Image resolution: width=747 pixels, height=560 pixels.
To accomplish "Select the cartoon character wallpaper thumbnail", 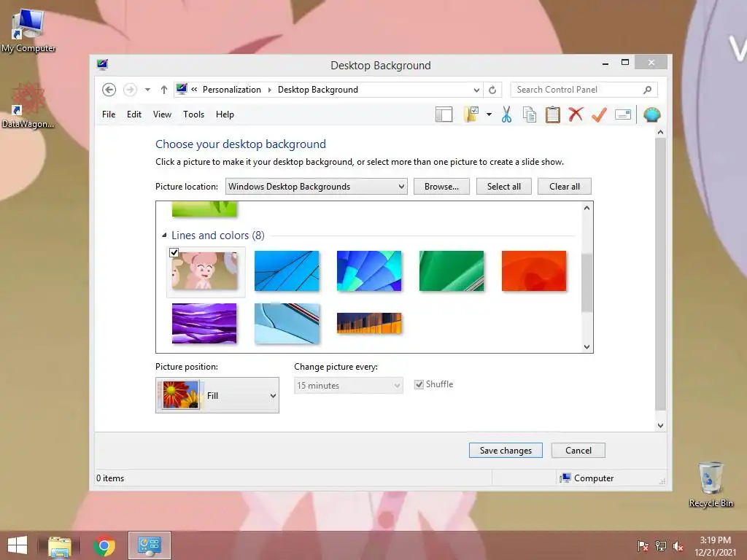I will [x=205, y=271].
